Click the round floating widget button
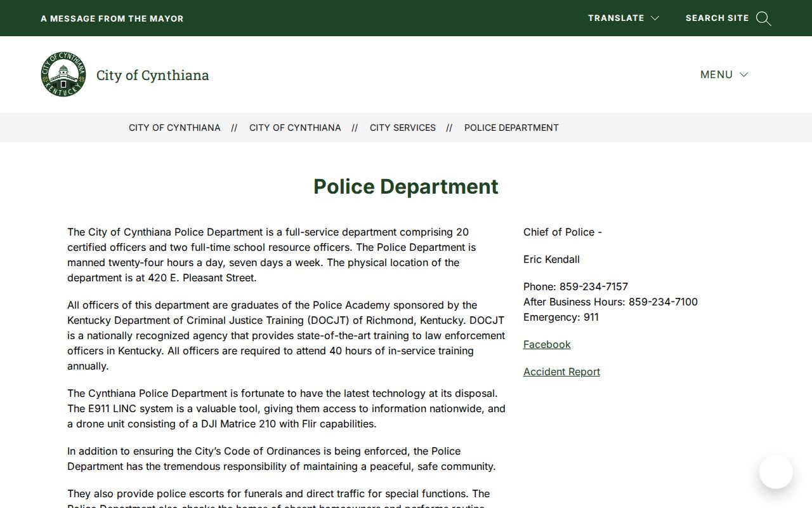Image resolution: width=812 pixels, height=508 pixels. pos(776,472)
